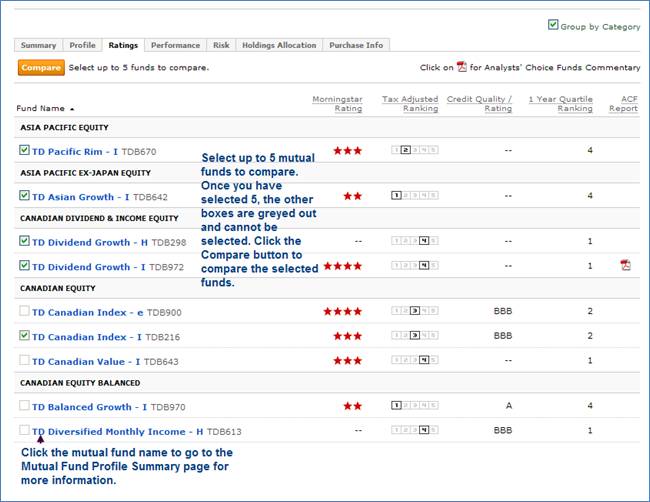
Task: Click the three-star rating of TD Canadian Value
Action: [x=348, y=361]
